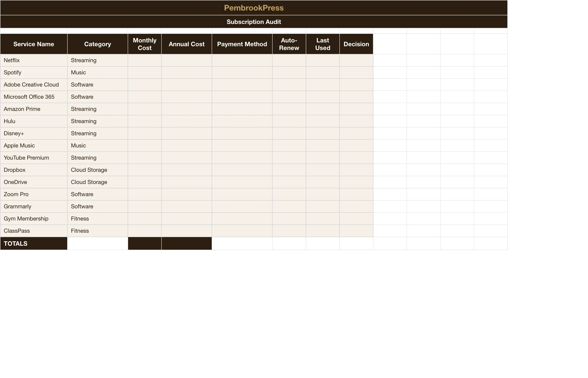Select the Hulu service cell
This screenshot has height=378, width=588.
34,121
